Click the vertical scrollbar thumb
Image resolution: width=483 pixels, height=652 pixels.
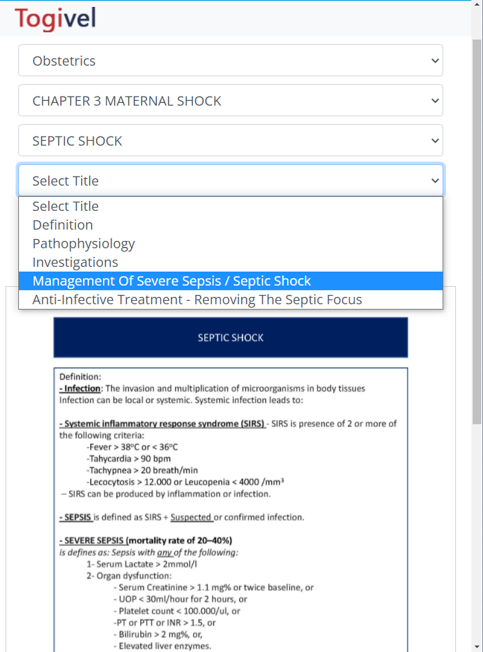pyautogui.click(x=477, y=232)
